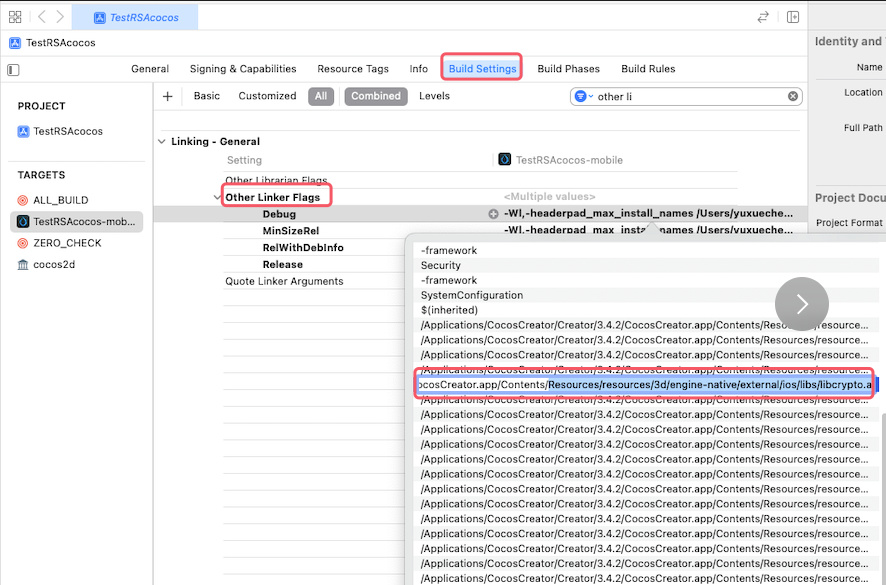Select the TestRSAcocos-mob... target
Image resolution: width=886 pixels, height=585 pixels.
pyautogui.click(x=77, y=222)
